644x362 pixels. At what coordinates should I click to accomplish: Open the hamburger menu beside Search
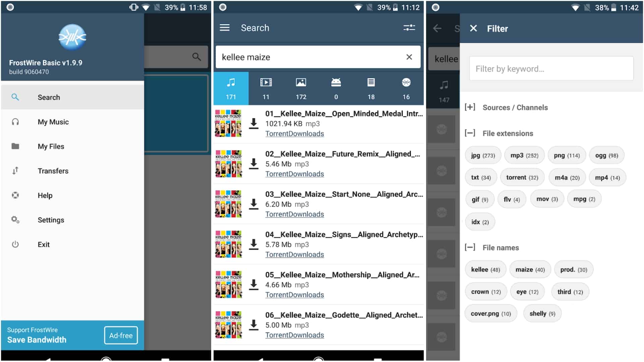[224, 28]
